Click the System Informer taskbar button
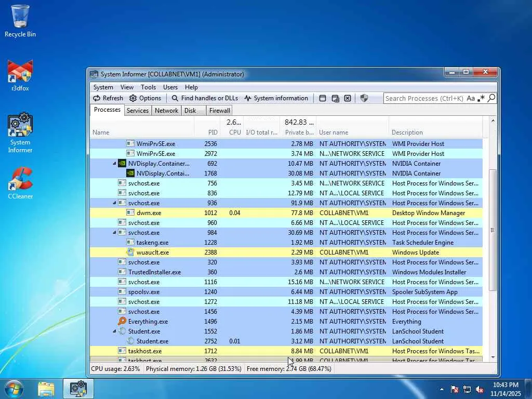Screen dimensions: 532x399 [x=78, y=389]
